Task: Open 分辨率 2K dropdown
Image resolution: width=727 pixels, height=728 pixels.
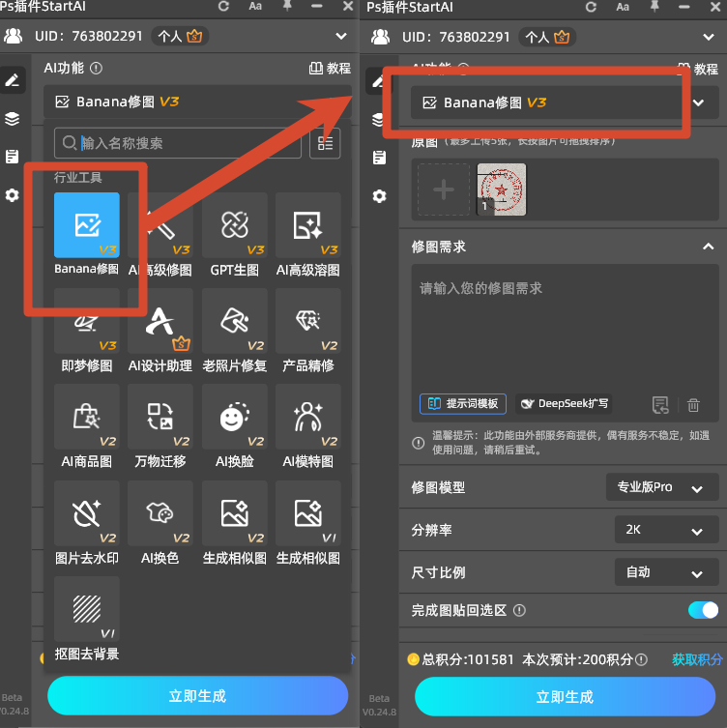Action: click(x=667, y=530)
